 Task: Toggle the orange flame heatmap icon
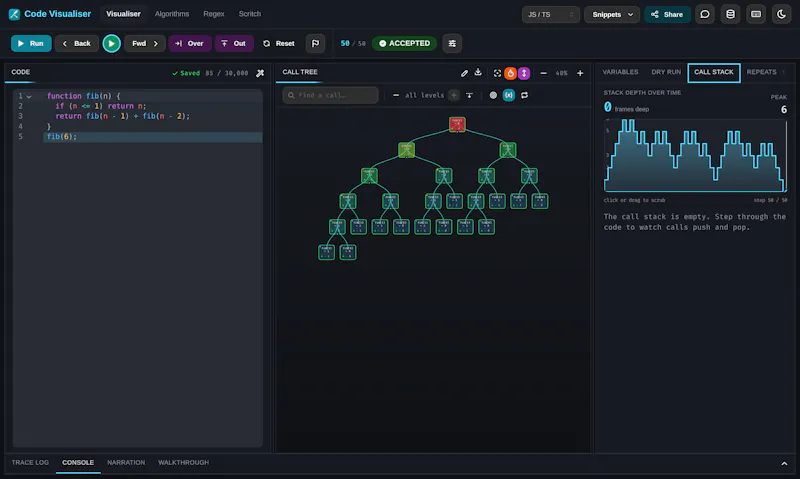click(510, 73)
